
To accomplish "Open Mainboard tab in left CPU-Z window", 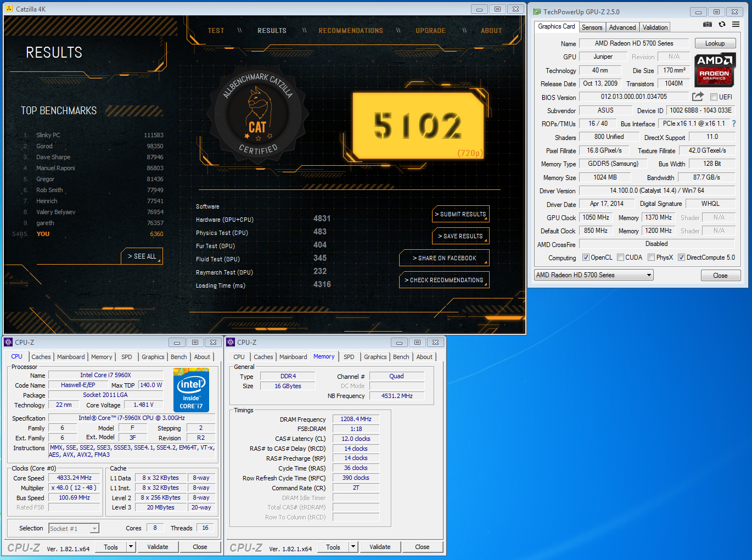I will pos(71,357).
